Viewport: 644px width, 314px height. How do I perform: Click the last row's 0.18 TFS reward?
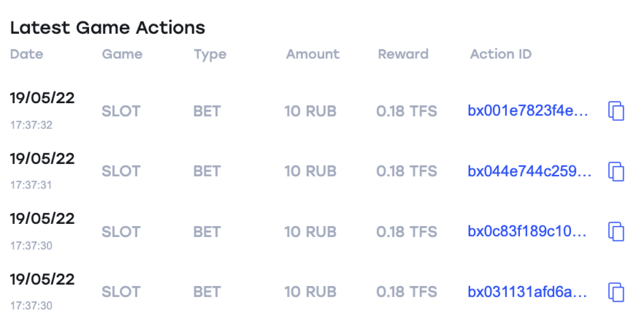(x=407, y=292)
